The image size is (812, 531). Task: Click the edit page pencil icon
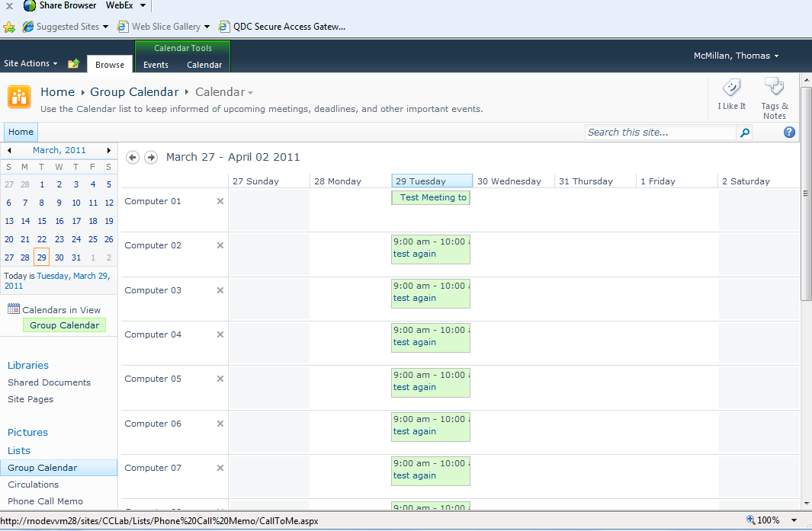(x=73, y=64)
